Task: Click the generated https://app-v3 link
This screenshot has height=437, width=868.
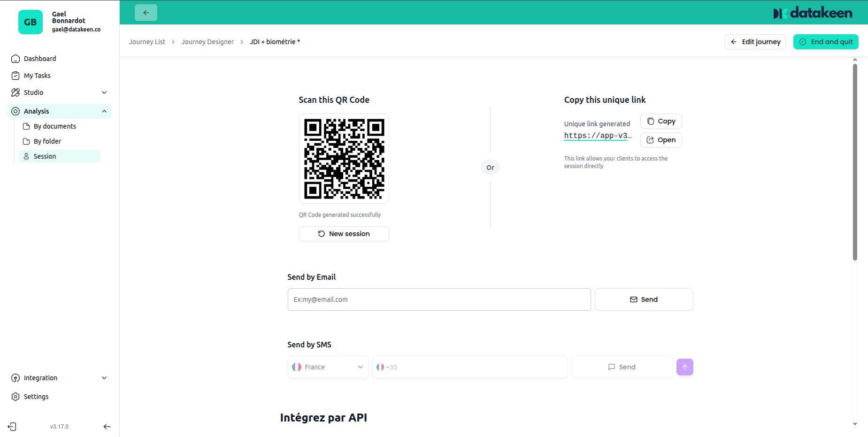Action: 598,136
